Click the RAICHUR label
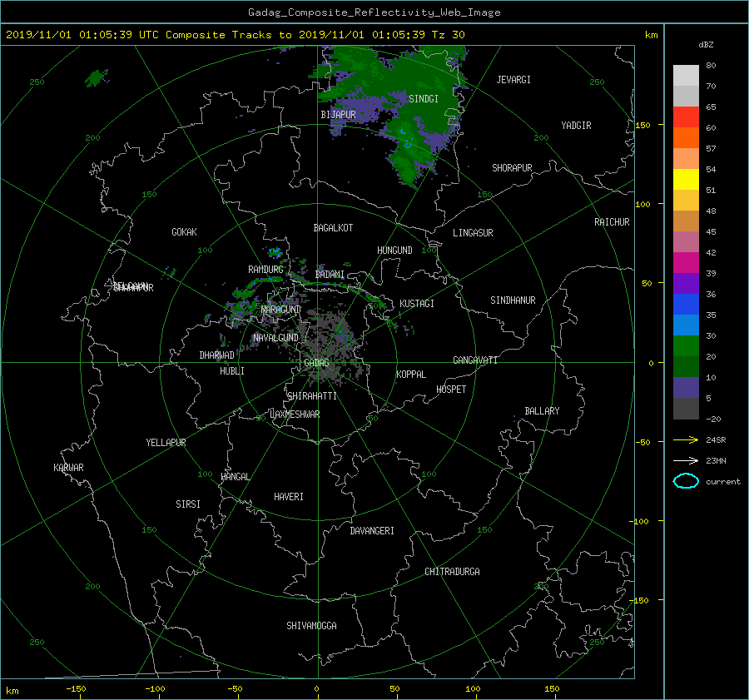 point(612,222)
